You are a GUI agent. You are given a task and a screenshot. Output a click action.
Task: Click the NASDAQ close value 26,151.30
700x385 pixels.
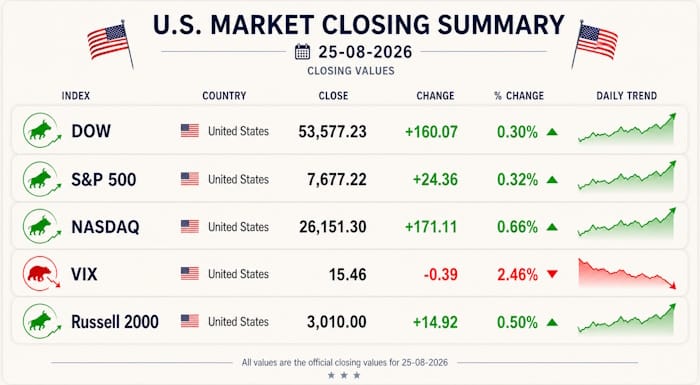(333, 227)
